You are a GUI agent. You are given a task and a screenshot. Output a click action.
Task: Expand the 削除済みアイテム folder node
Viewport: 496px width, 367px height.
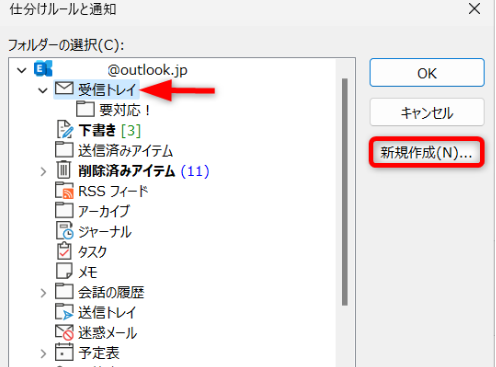click(x=43, y=171)
